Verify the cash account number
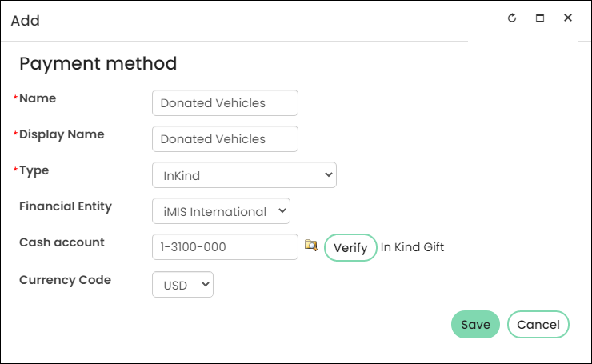This screenshot has width=592, height=364. click(350, 248)
